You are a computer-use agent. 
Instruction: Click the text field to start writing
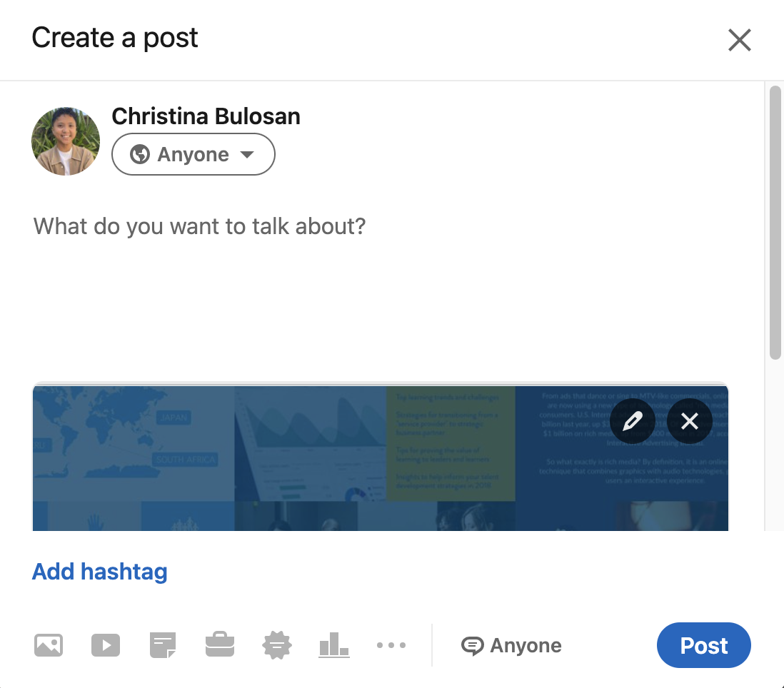(x=198, y=226)
